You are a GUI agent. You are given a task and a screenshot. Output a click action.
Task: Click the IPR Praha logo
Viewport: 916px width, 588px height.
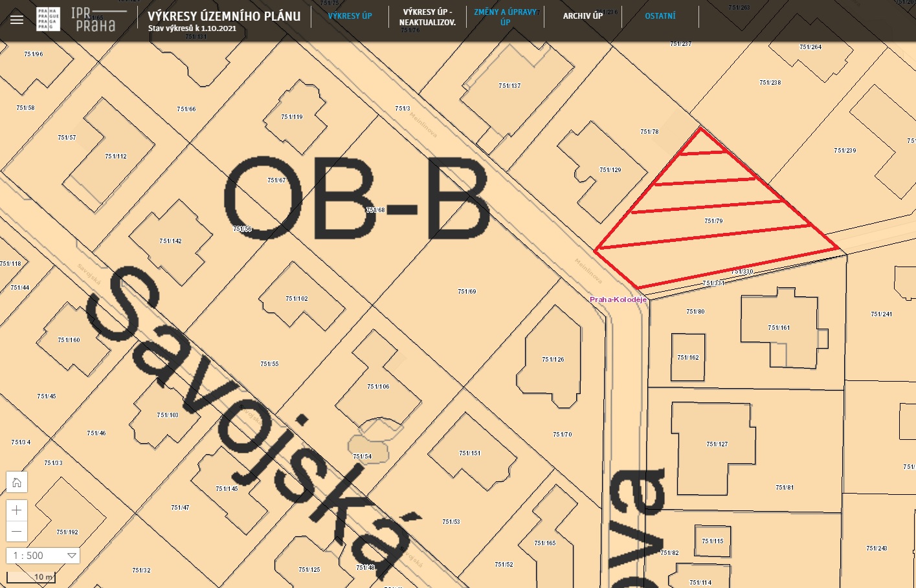pos(81,19)
